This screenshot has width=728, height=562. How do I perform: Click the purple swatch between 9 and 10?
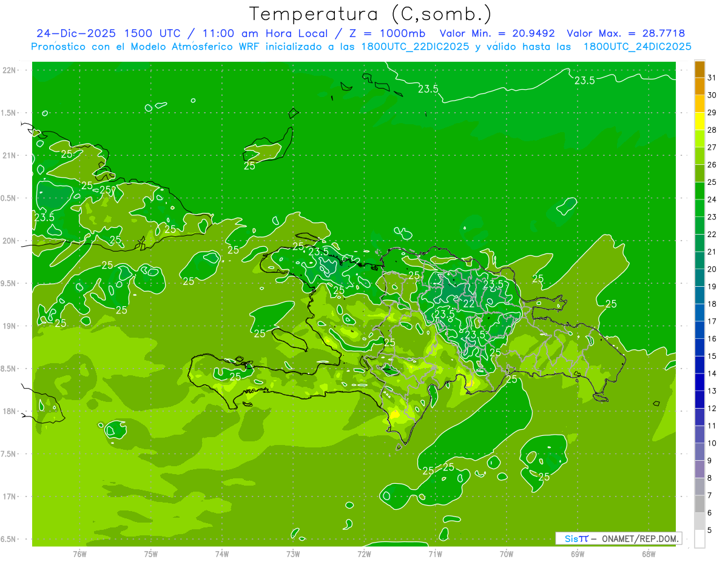[x=699, y=452]
